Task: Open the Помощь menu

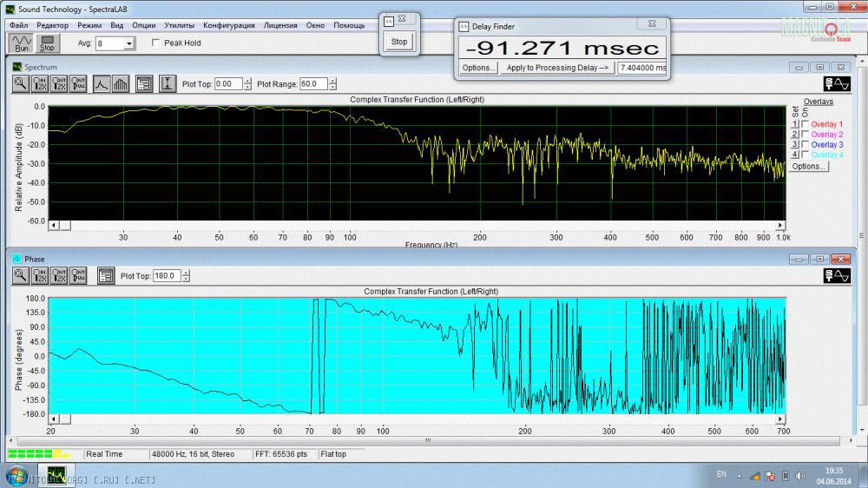Action: [349, 25]
